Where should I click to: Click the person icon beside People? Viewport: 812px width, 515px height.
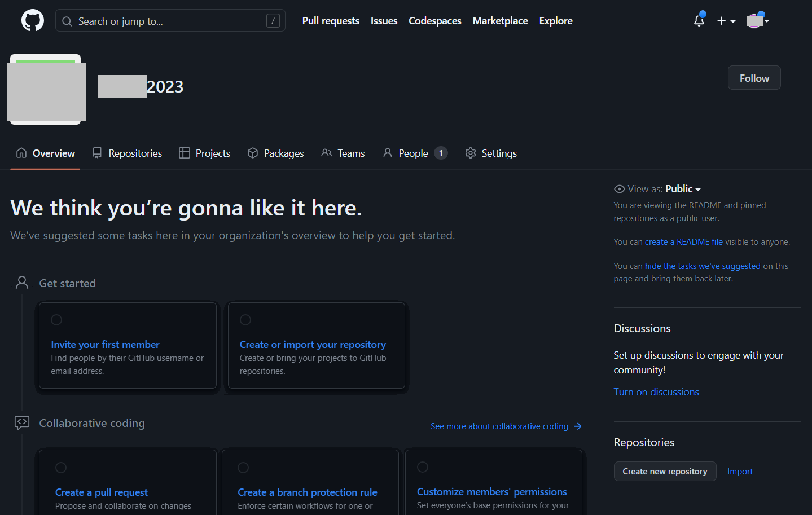tap(388, 153)
